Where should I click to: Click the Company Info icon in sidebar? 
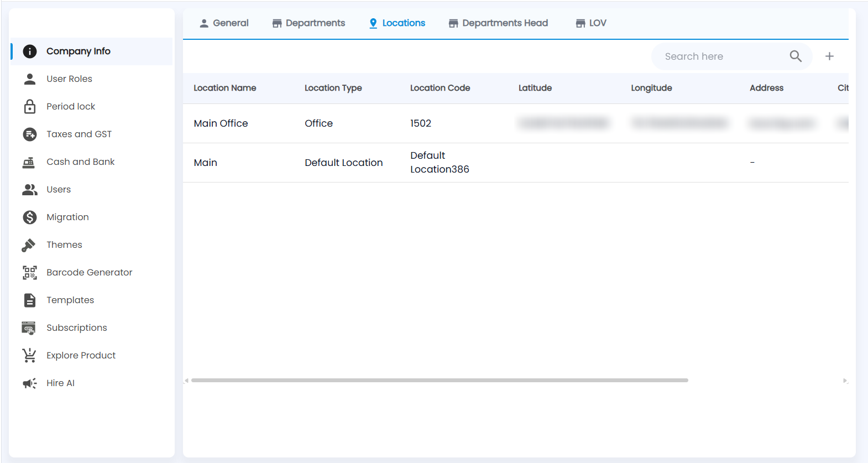point(30,51)
